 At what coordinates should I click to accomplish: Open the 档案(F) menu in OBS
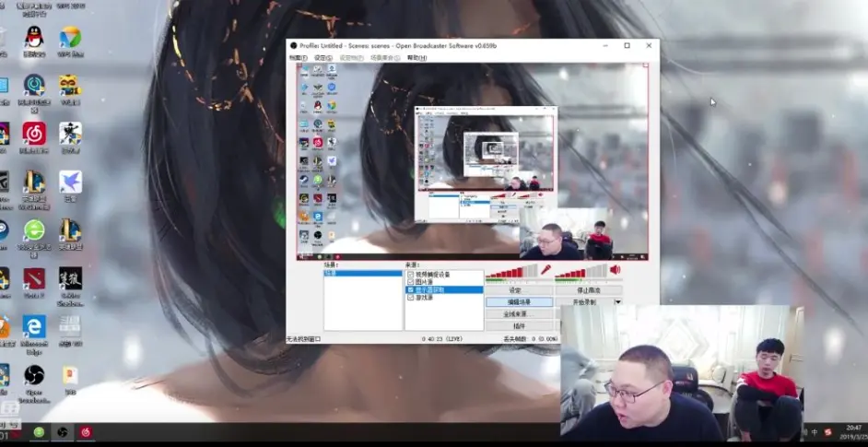pyautogui.click(x=298, y=58)
